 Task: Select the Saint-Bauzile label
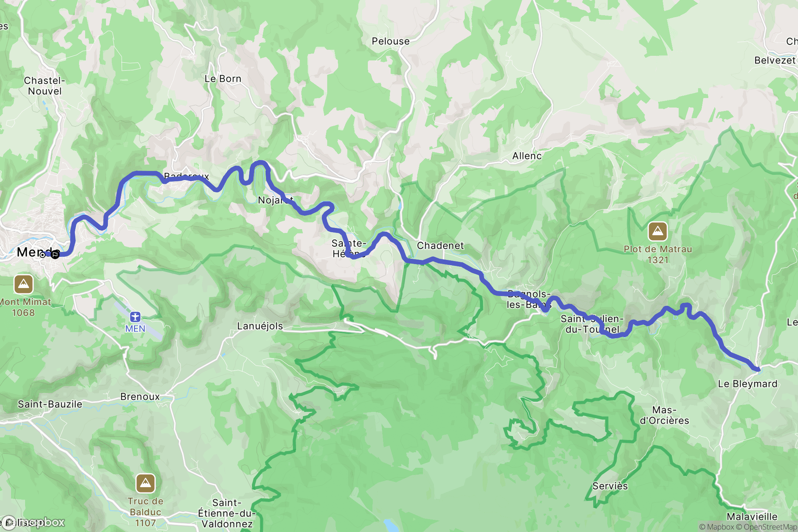click(x=50, y=404)
